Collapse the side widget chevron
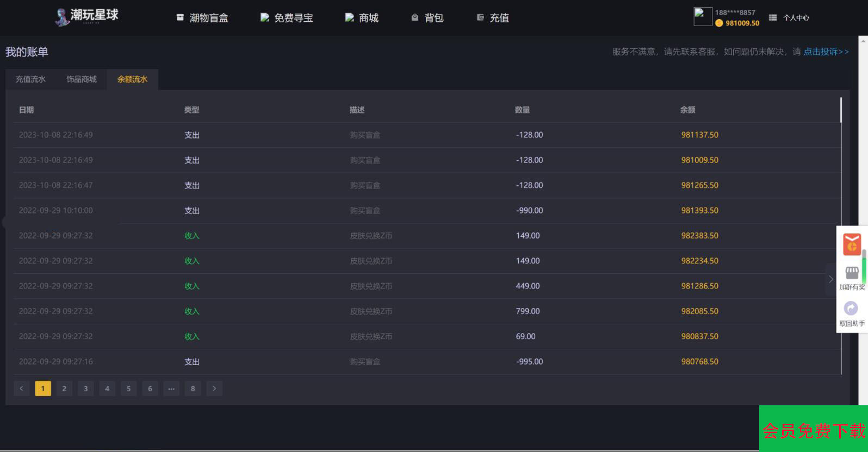Viewport: 868px width, 452px height. [x=830, y=279]
